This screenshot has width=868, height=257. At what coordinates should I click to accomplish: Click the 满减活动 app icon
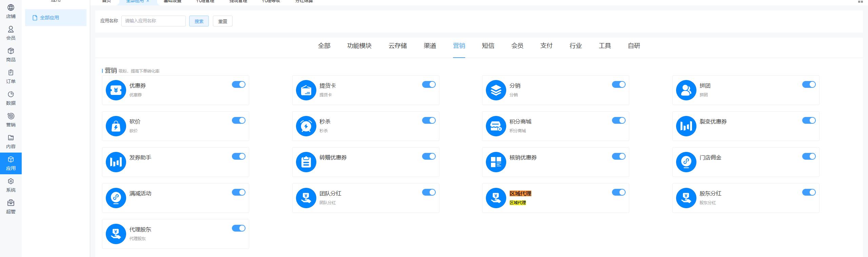coord(116,198)
